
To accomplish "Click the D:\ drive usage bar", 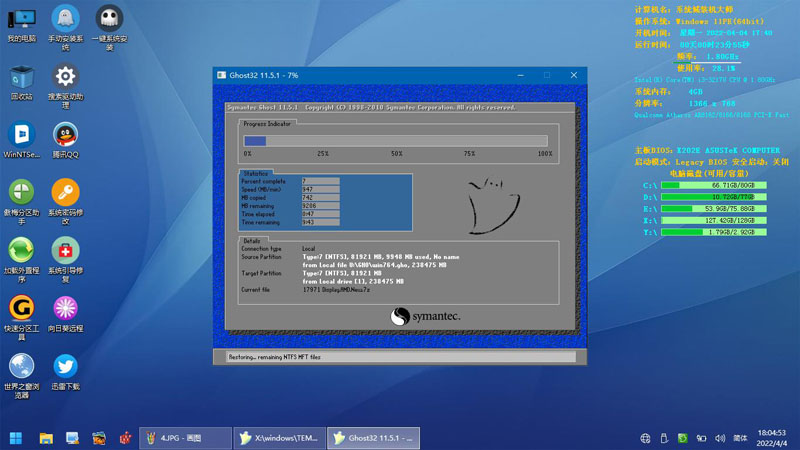I will [x=714, y=197].
